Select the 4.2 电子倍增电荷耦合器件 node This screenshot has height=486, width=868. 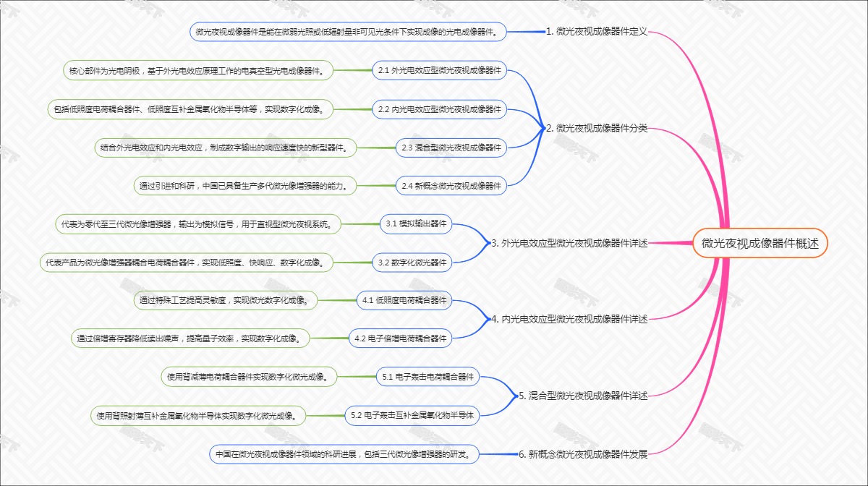click(401, 338)
